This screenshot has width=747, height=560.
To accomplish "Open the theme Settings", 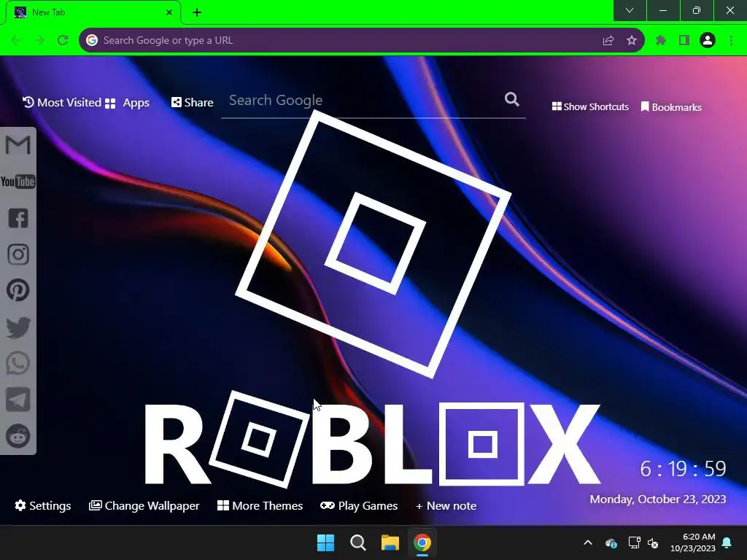I will pyautogui.click(x=43, y=506).
